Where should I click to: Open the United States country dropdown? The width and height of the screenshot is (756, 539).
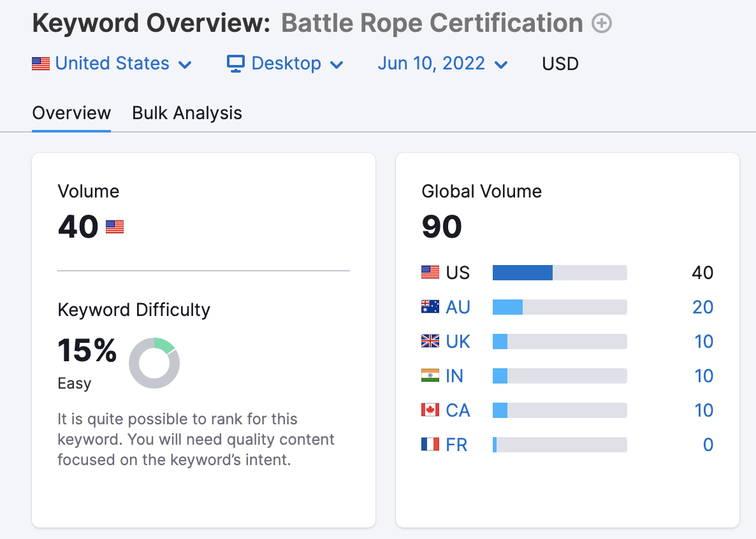point(112,64)
